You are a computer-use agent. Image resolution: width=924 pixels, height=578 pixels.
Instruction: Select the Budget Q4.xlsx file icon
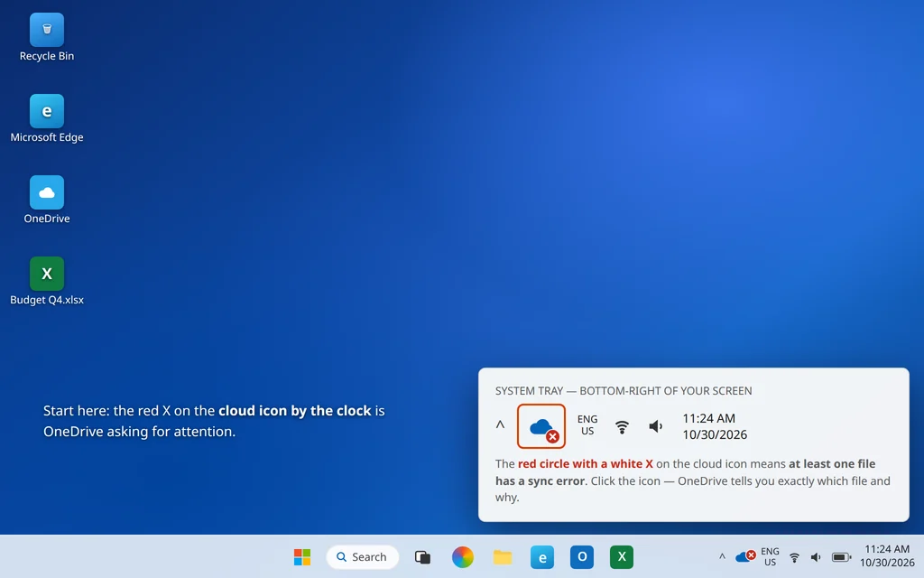click(x=47, y=282)
